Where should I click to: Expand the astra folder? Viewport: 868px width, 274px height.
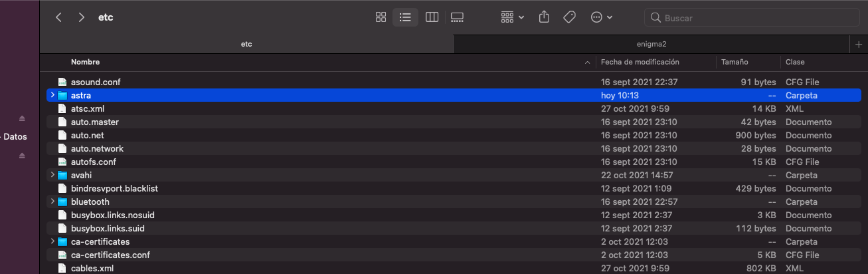pos(52,95)
